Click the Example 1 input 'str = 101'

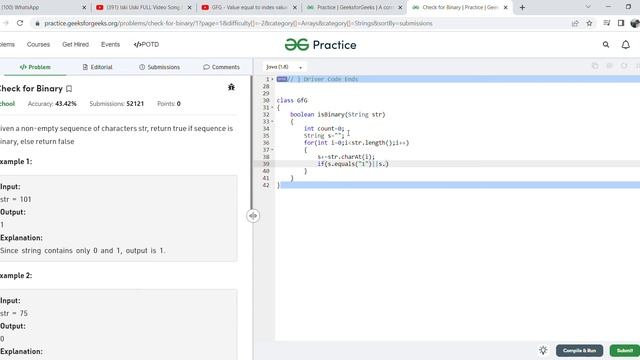tap(16, 199)
